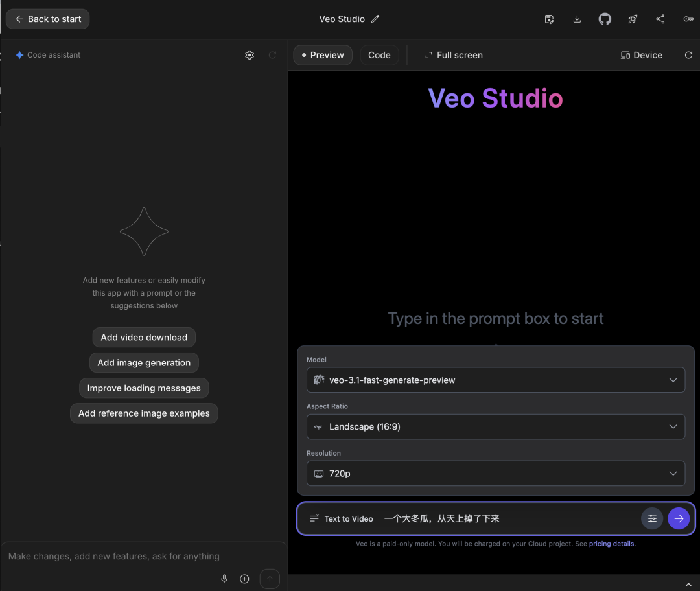
Task: Deploy the app using the rocket icon
Action: click(x=633, y=19)
